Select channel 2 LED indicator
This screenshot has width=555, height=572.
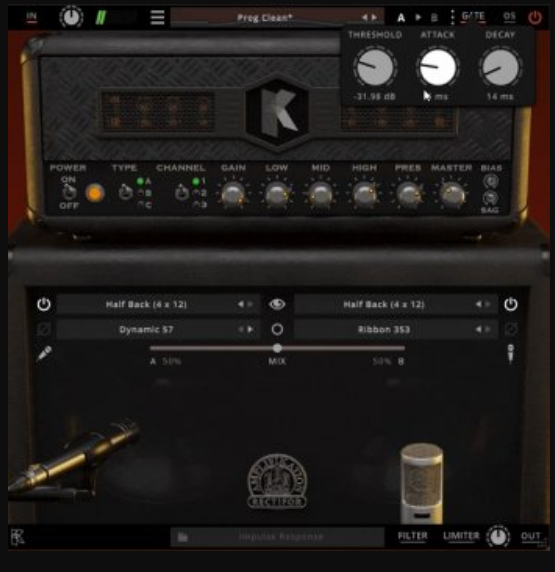[x=196, y=193]
